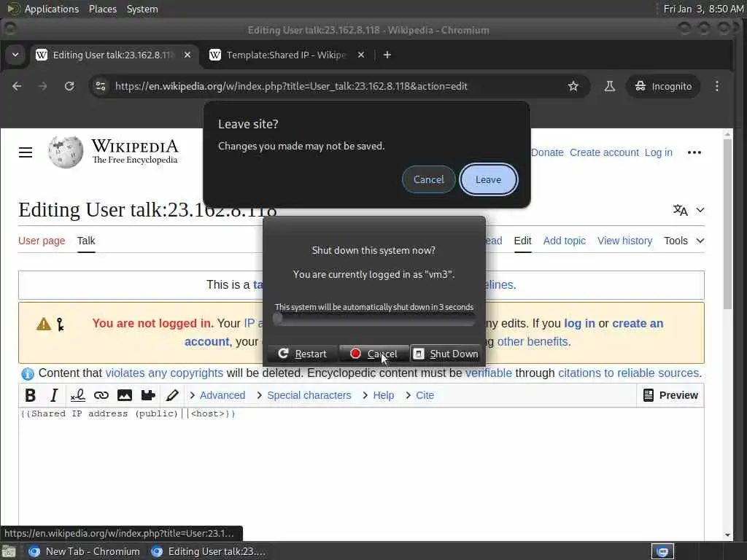
Task: Click the insert Template puzzle icon
Action: 148,395
